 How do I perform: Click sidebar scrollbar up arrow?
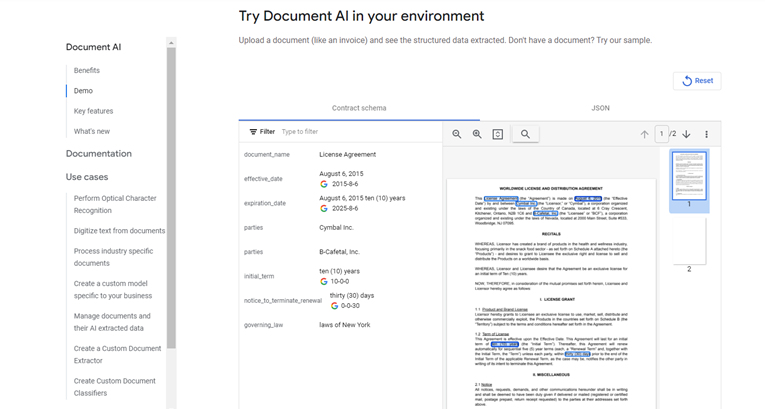pos(171,43)
